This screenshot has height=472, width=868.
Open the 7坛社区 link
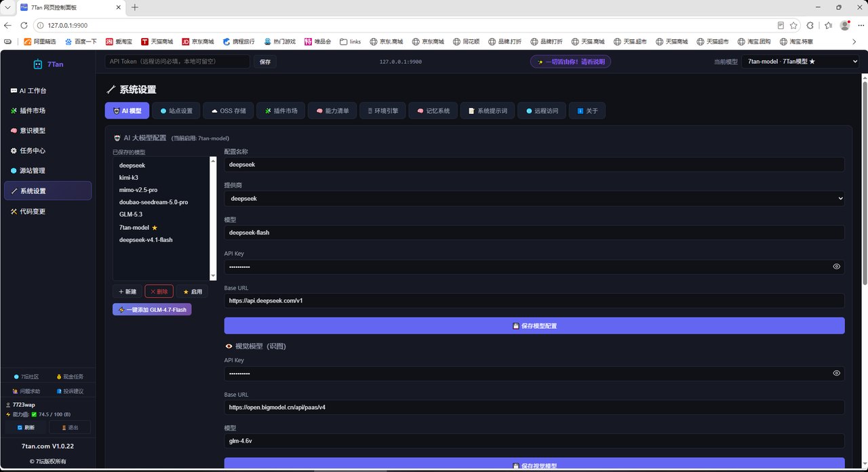point(26,376)
